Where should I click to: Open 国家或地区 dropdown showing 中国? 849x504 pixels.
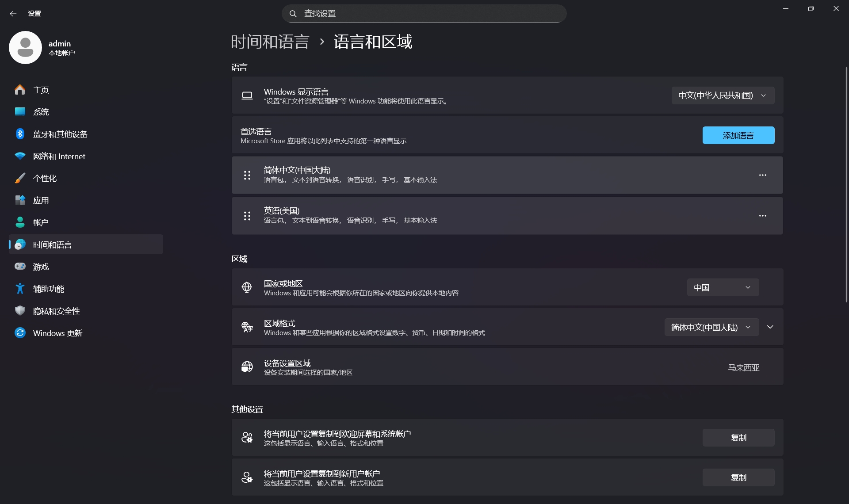point(723,287)
